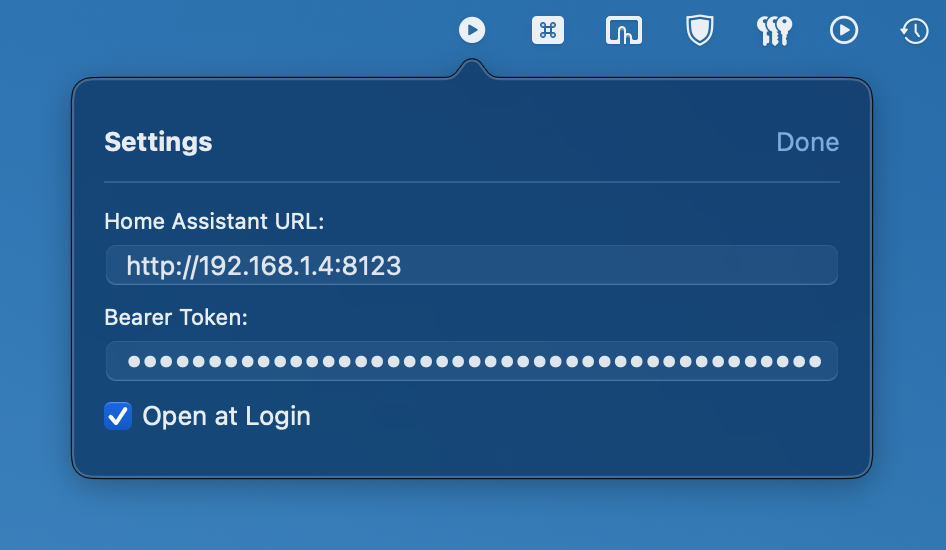Open the Time Machine clock icon

915,31
